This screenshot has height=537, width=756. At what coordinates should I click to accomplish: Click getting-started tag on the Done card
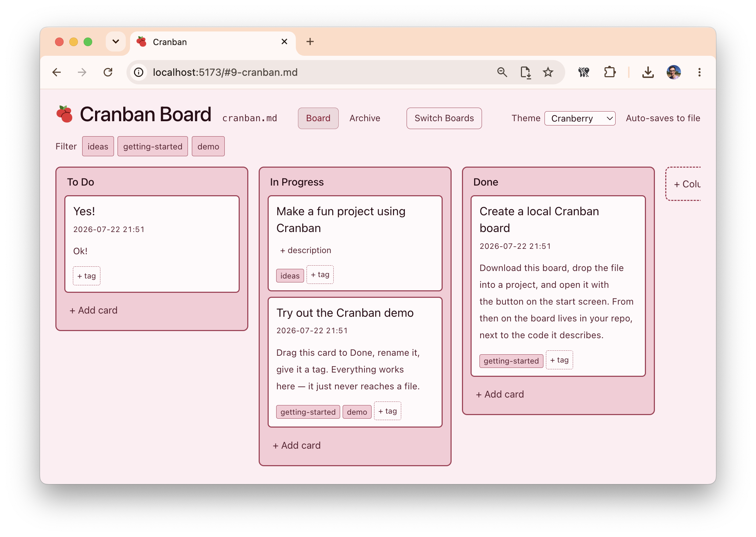pyautogui.click(x=511, y=361)
